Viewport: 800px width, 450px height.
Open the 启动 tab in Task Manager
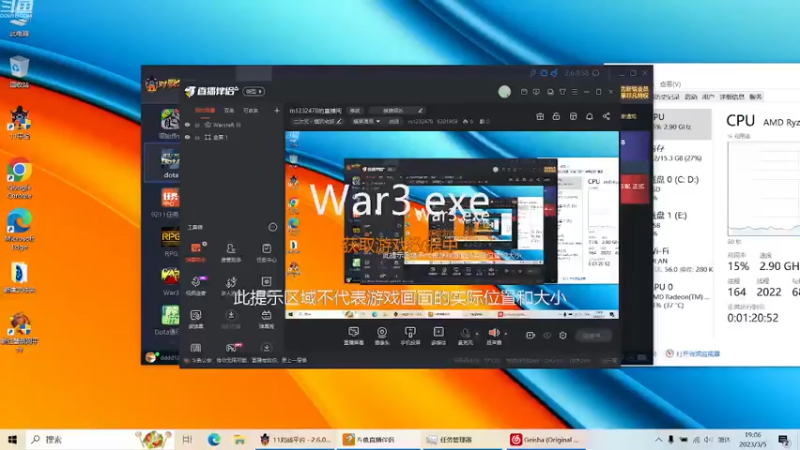tap(690, 96)
